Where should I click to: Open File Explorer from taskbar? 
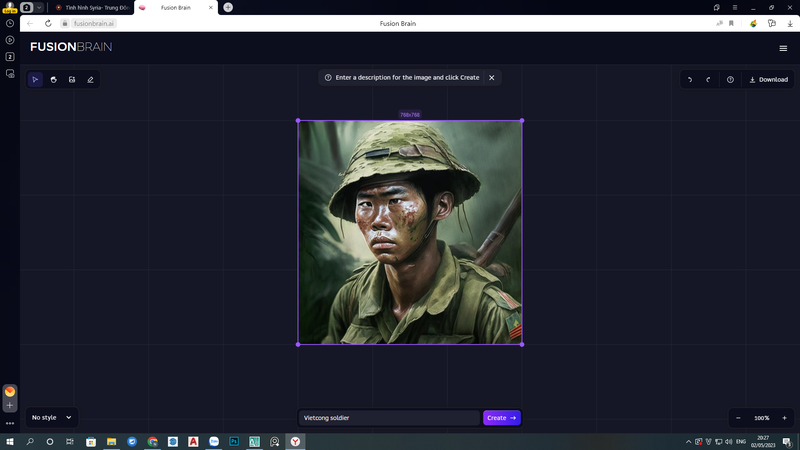111,442
